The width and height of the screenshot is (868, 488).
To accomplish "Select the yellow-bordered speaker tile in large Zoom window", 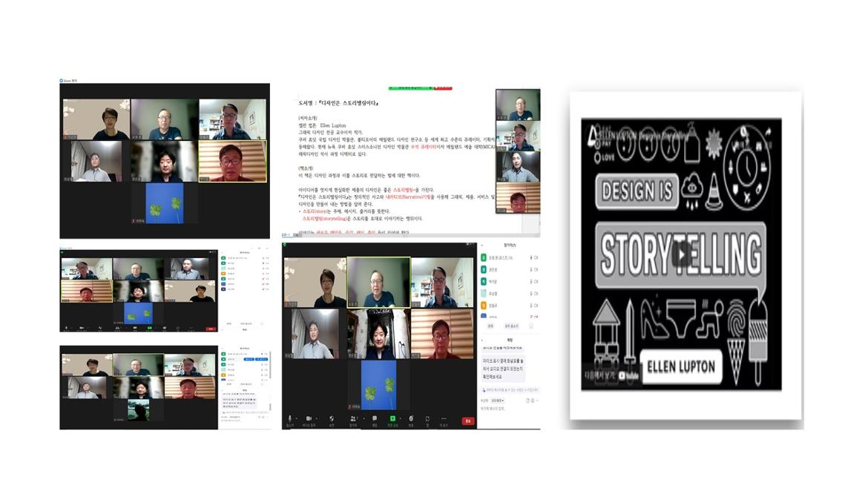I will coord(378,282).
